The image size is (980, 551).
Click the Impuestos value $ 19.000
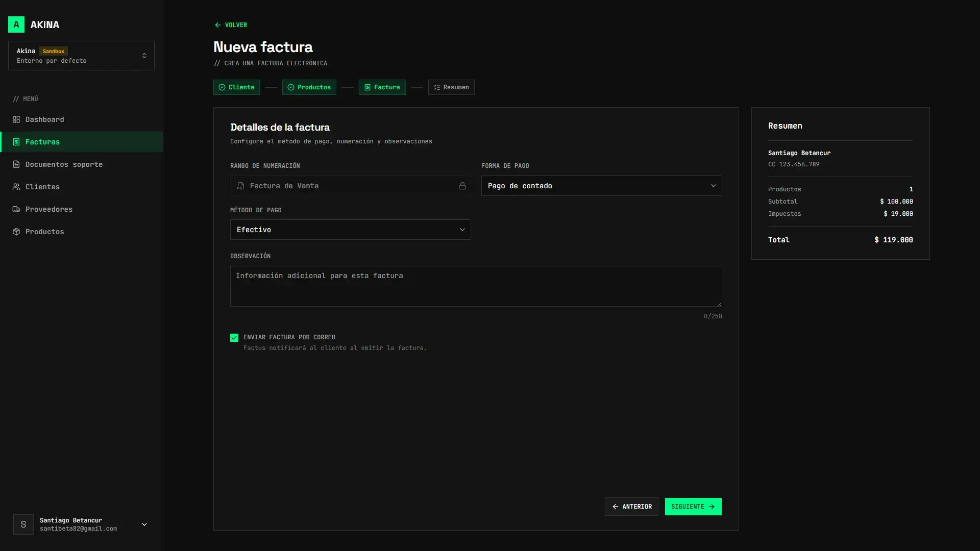(x=898, y=214)
